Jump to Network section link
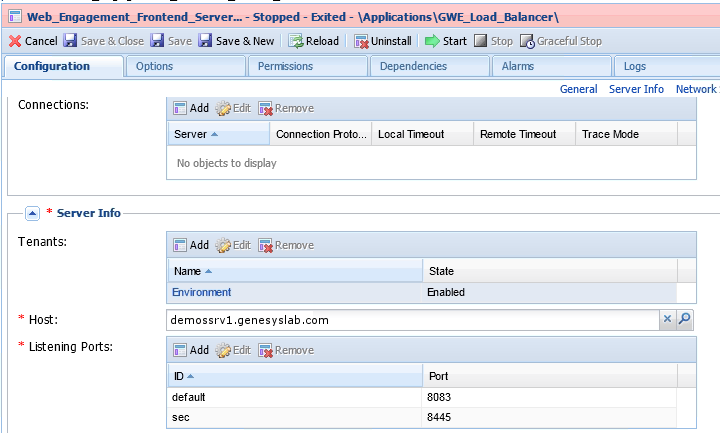 pyautogui.click(x=696, y=89)
